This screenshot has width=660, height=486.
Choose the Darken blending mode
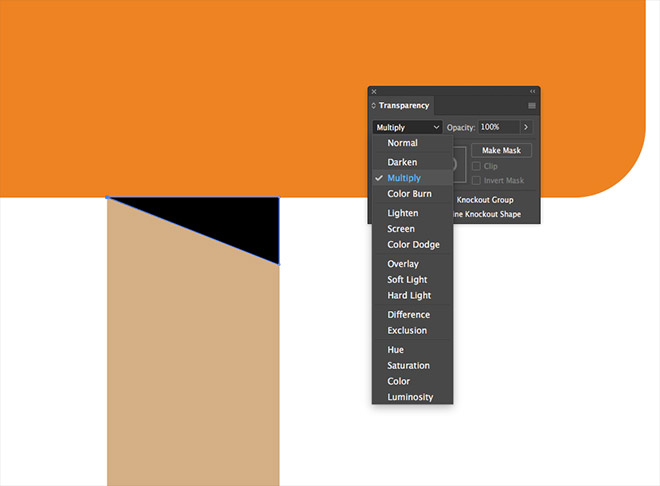[x=412, y=162]
